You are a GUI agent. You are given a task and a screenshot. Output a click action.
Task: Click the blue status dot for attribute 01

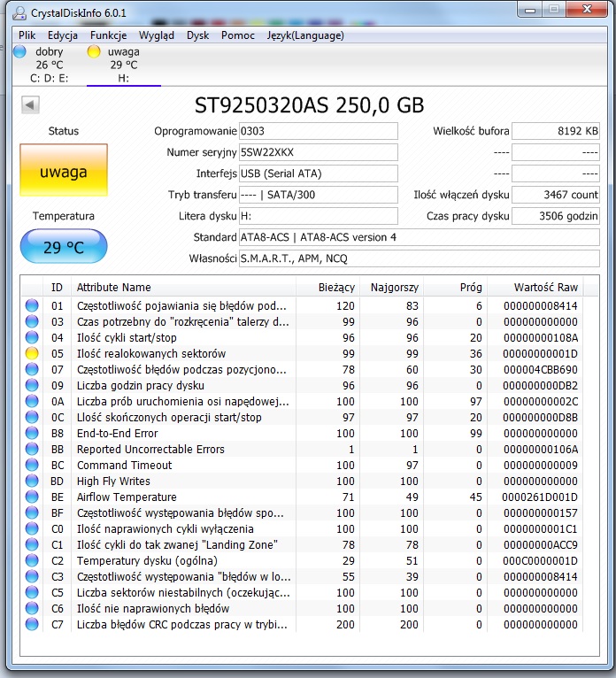32,305
